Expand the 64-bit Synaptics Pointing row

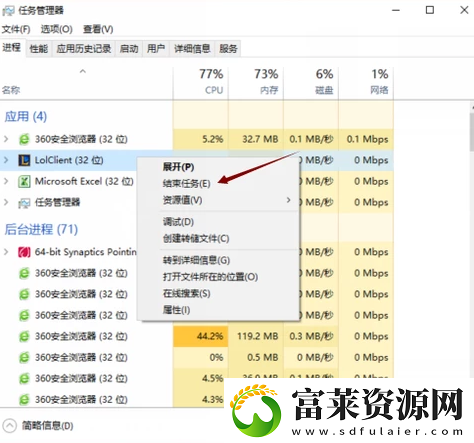tap(6, 252)
